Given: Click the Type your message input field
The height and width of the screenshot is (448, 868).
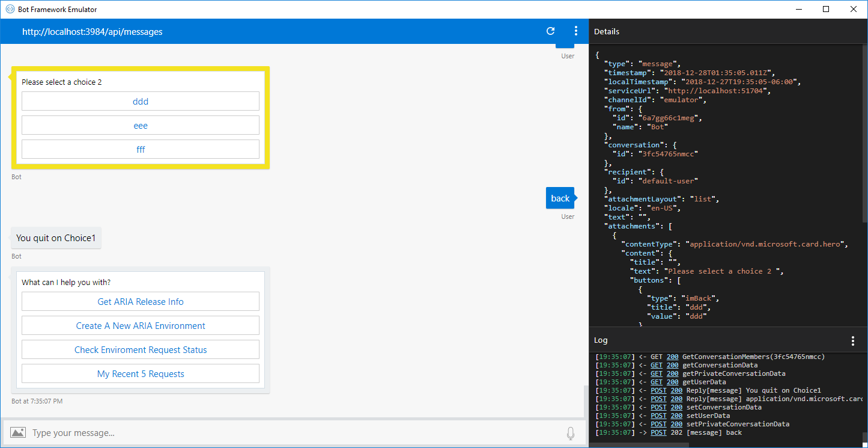Looking at the screenshot, I should click(x=240, y=432).
